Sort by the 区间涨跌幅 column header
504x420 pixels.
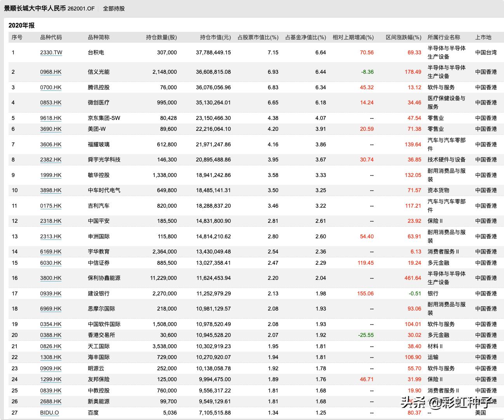(x=403, y=37)
